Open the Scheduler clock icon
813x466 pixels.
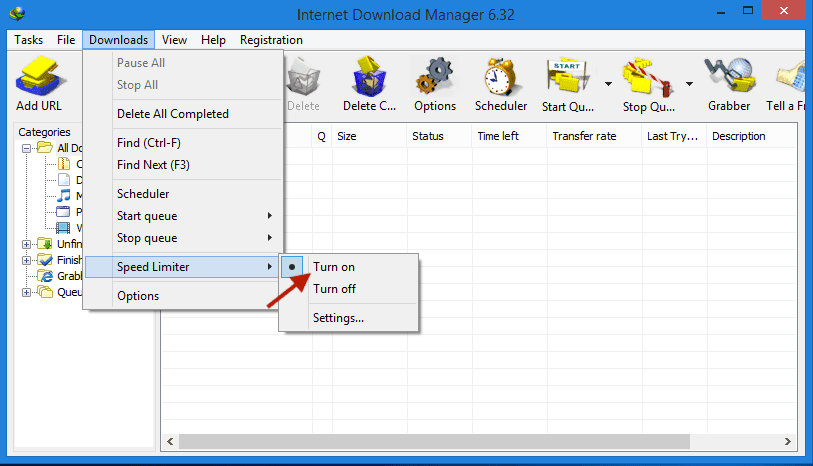(500, 78)
